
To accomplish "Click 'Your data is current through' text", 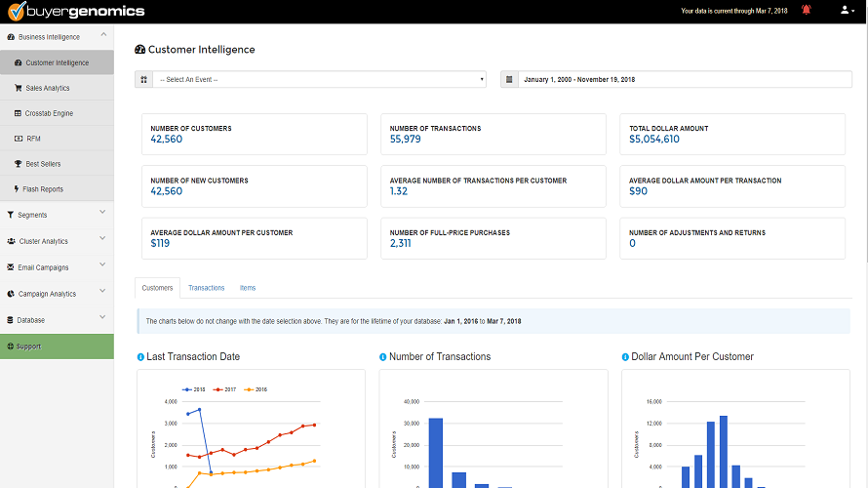I will (734, 11).
